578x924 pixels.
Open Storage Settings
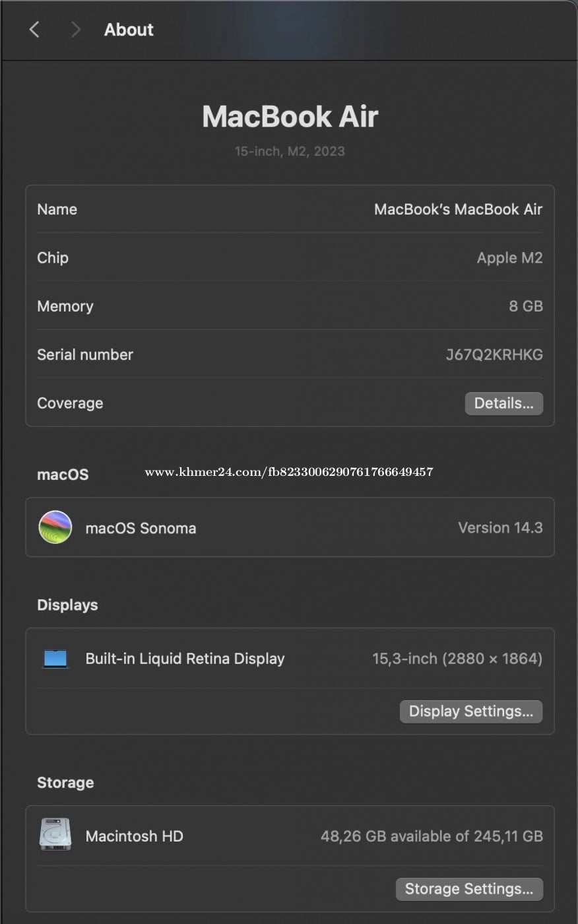(468, 889)
